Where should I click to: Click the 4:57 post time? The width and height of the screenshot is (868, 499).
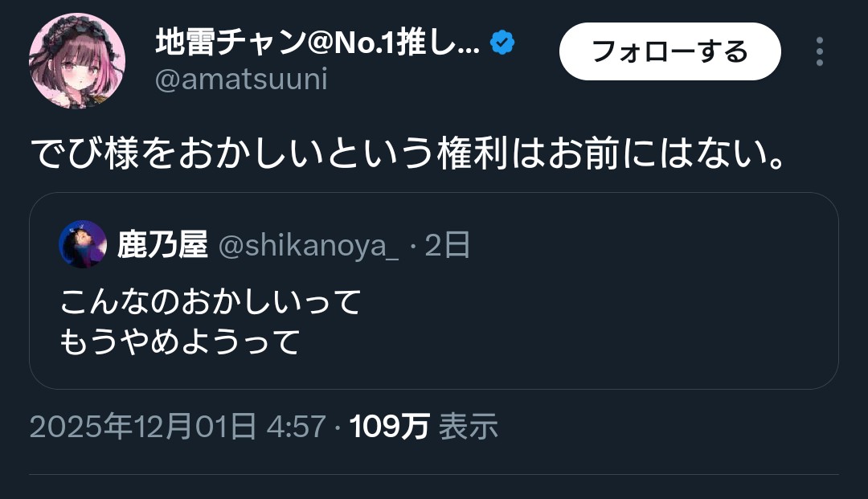pos(297,427)
